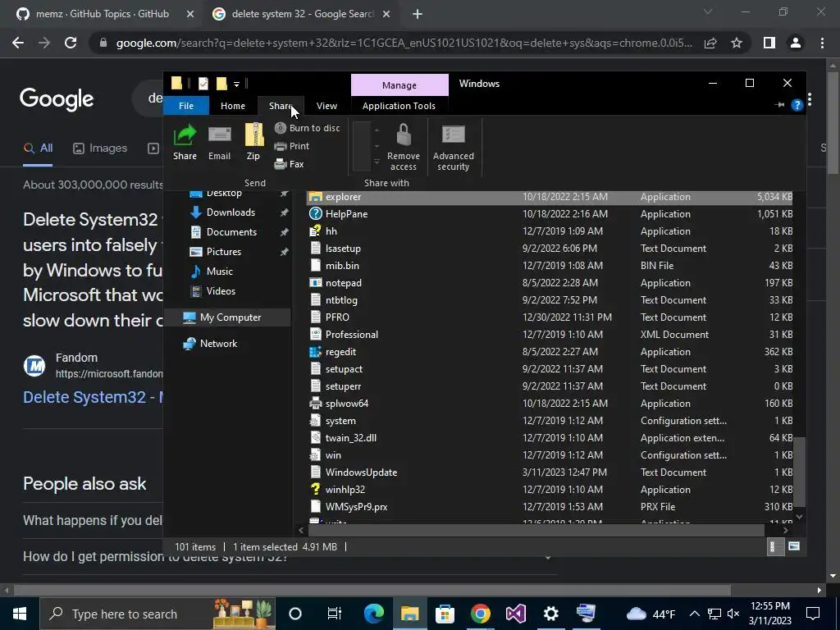
Task: Open the File ribbon tab
Action: coord(186,106)
